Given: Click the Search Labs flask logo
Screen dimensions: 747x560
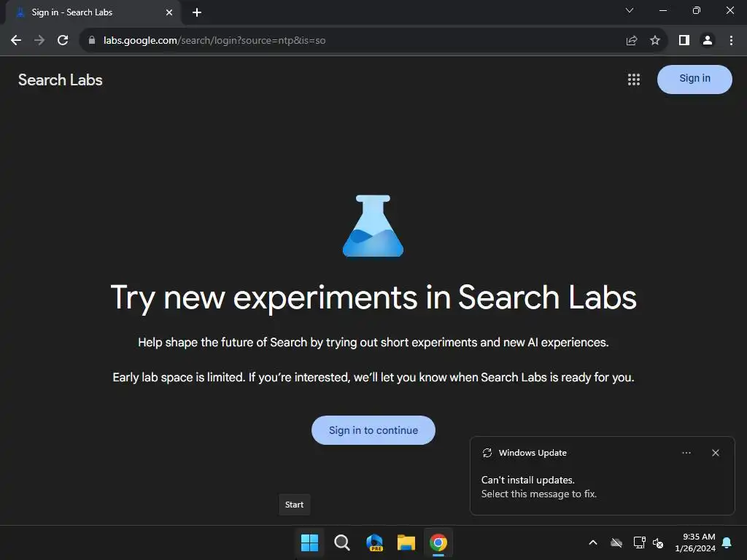Looking at the screenshot, I should coord(373,226).
